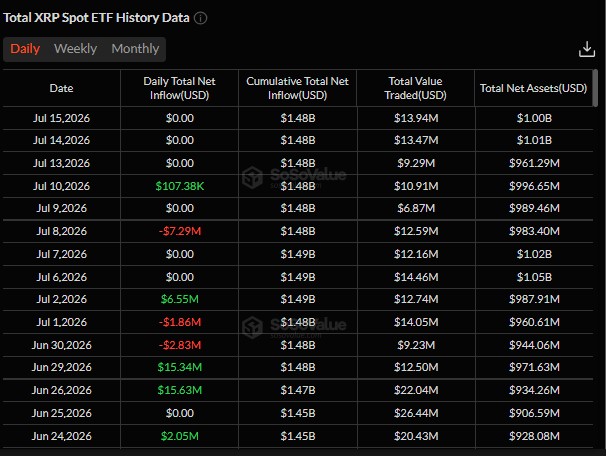Click the $960.61M net assets value
The height and width of the screenshot is (456, 606).
[x=534, y=322]
